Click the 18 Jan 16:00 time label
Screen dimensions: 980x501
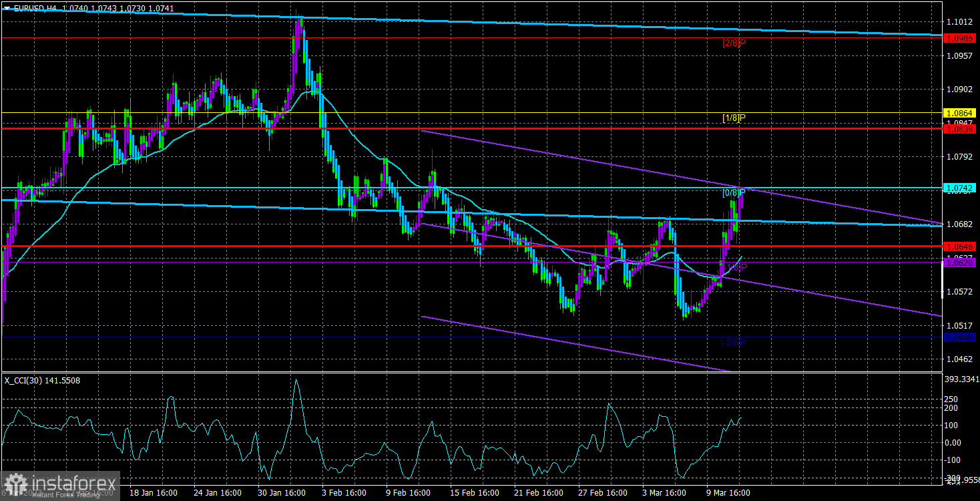(x=153, y=493)
